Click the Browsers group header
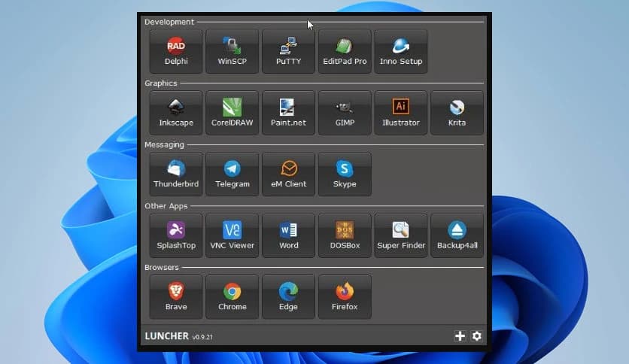This screenshot has width=629, height=364. click(x=162, y=268)
